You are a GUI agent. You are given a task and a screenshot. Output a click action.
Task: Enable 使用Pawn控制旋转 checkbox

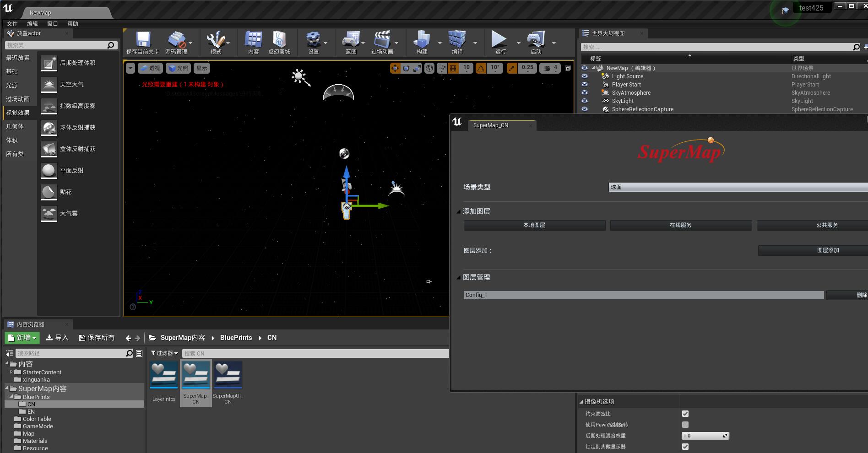point(685,425)
